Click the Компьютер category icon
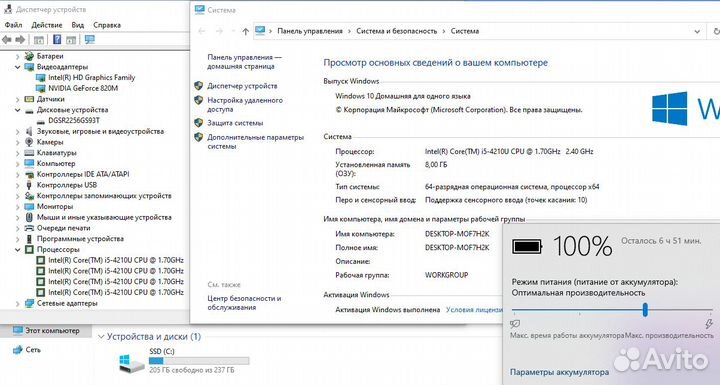Screen dimensions: 720x385 click(29, 164)
